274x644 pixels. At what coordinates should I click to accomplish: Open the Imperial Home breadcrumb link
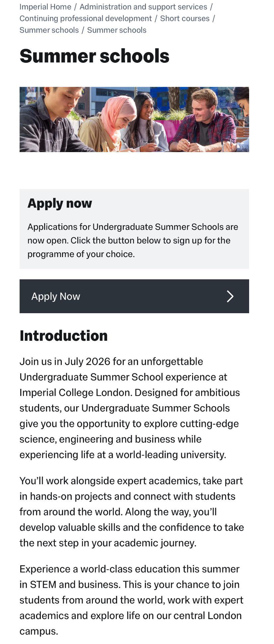45,7
